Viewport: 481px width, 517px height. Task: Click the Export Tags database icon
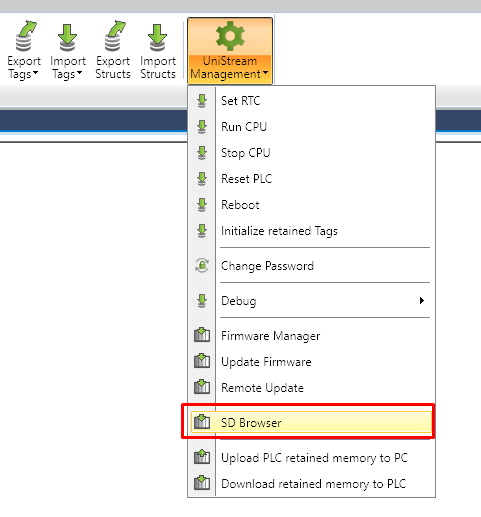pos(25,36)
